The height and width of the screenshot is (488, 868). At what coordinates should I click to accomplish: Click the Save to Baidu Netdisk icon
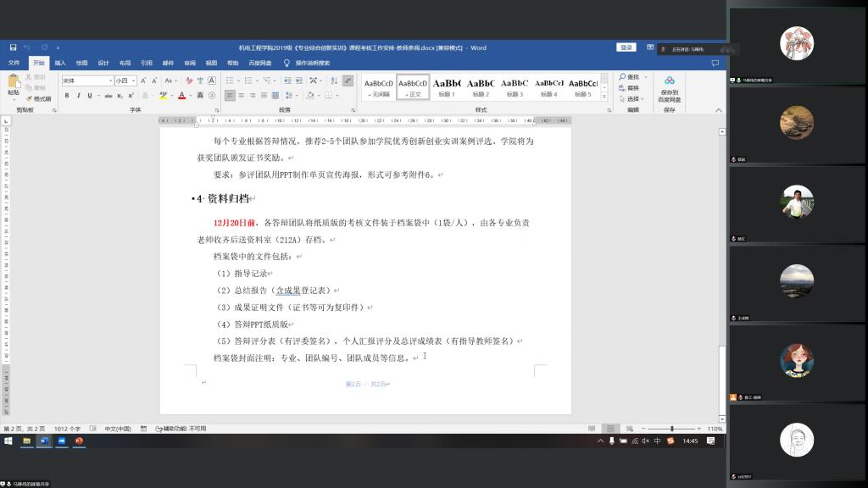(x=669, y=81)
